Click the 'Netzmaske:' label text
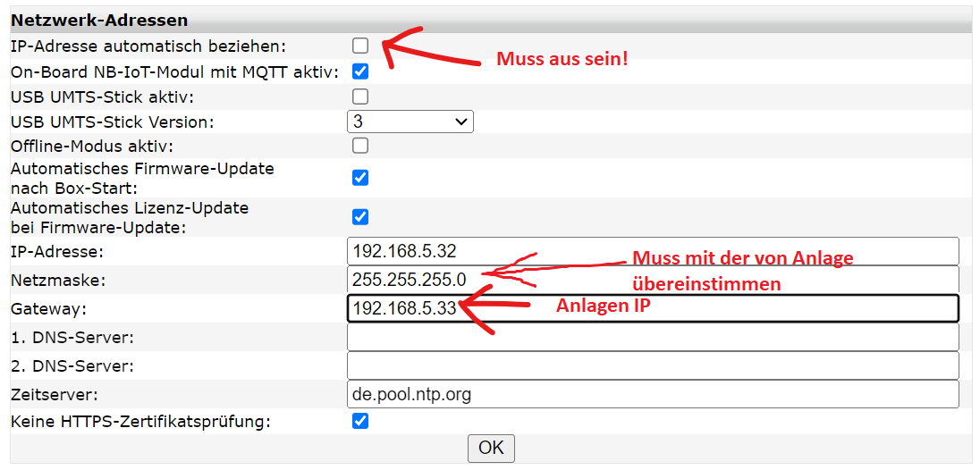Screen dimensions: 980x470 pyautogui.click(x=58, y=281)
